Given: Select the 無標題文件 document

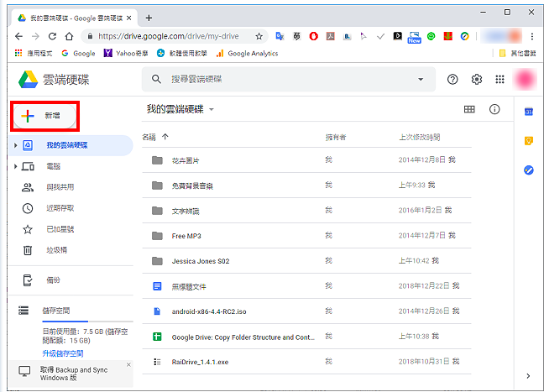Looking at the screenshot, I should coord(306,286).
